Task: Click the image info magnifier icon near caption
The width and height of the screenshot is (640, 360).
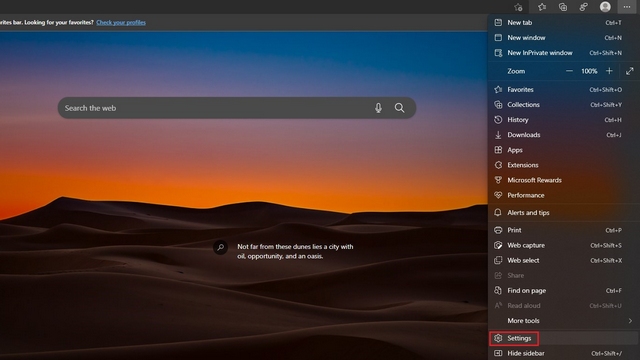Action: [220, 247]
